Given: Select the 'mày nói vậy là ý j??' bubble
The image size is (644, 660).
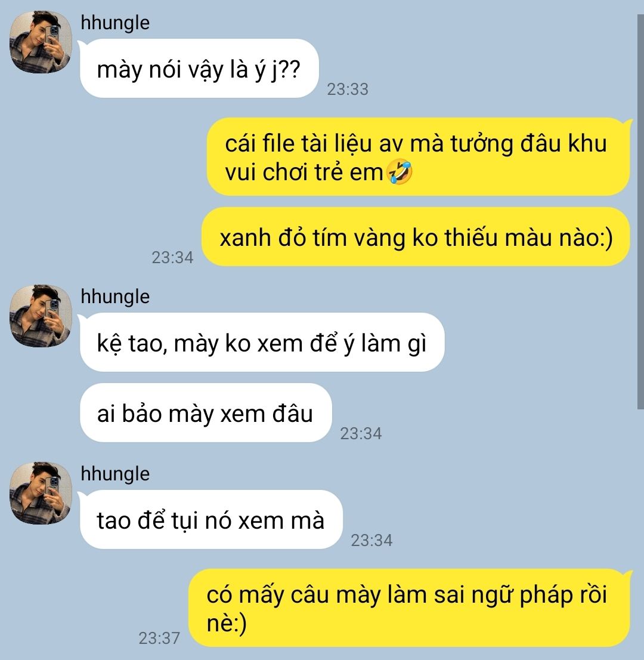Looking at the screenshot, I should point(199,68).
